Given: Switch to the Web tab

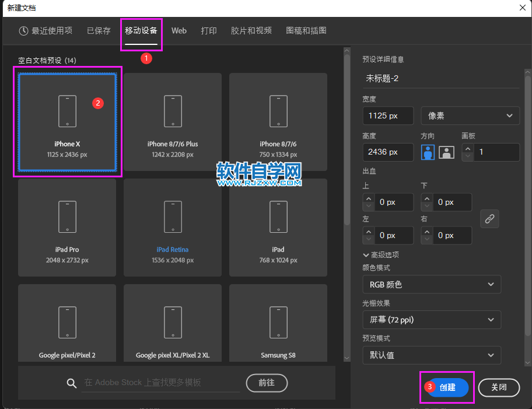Looking at the screenshot, I should coord(178,31).
